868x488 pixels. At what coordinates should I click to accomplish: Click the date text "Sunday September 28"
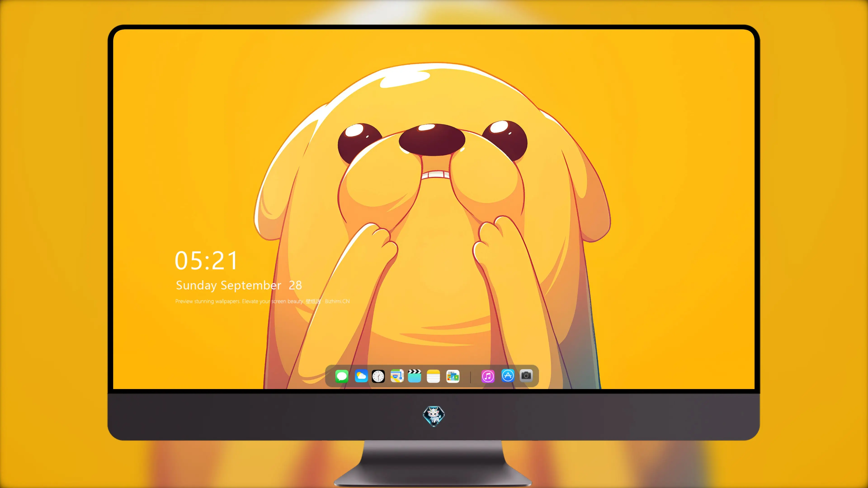click(x=238, y=286)
